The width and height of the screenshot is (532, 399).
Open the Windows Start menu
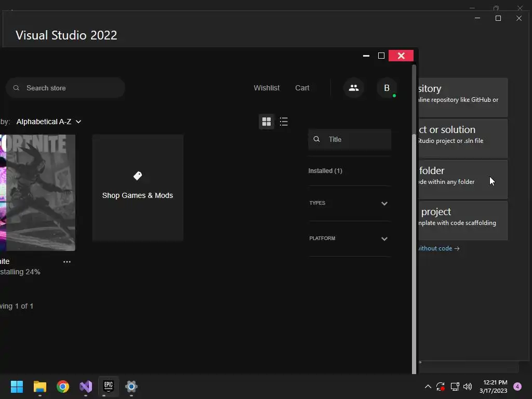[17, 387]
